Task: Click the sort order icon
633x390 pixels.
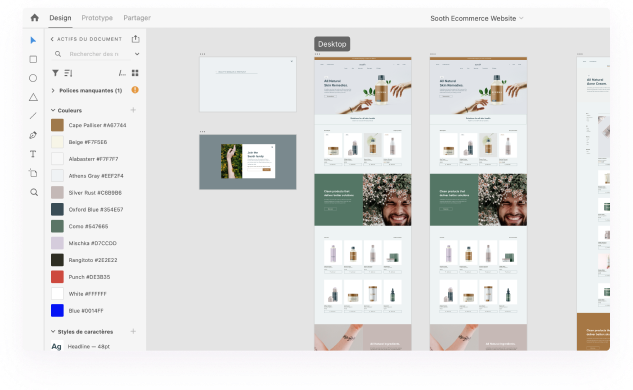Action: 68,73
